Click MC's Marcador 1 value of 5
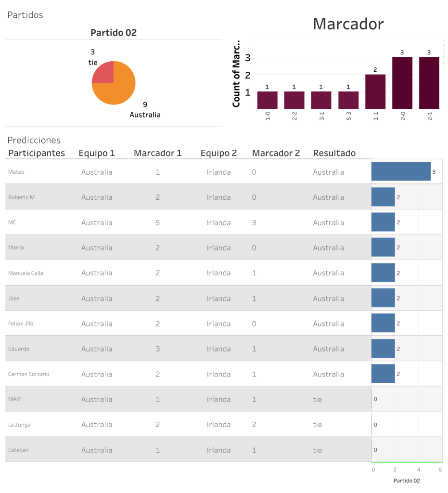 point(157,223)
